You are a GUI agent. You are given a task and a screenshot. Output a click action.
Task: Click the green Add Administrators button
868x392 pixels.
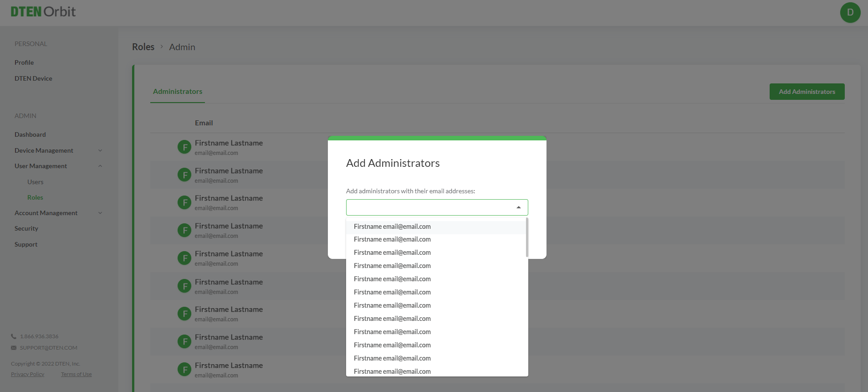coord(807,92)
